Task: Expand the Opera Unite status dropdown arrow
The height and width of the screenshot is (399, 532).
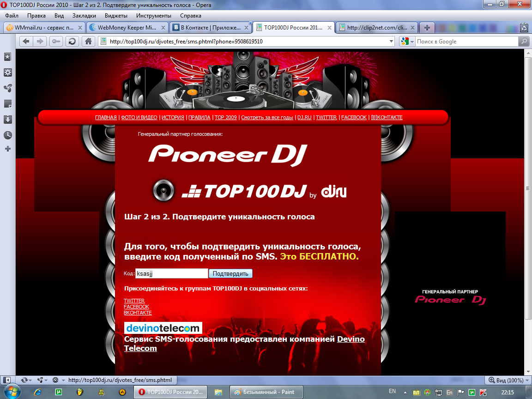Action: 46,381
